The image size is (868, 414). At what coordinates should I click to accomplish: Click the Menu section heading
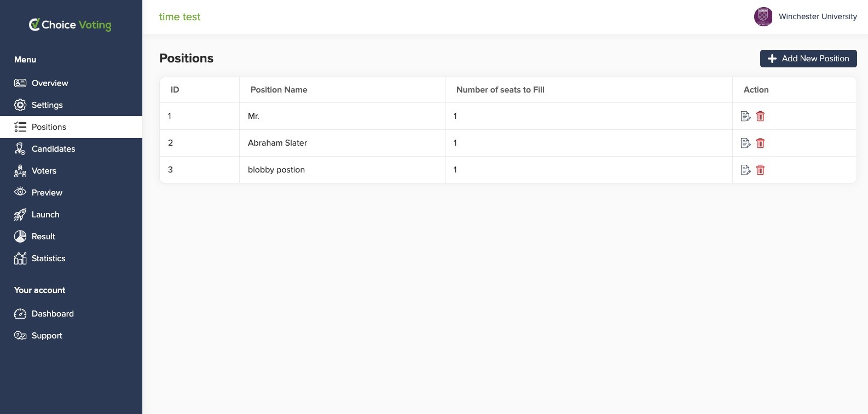pos(25,60)
